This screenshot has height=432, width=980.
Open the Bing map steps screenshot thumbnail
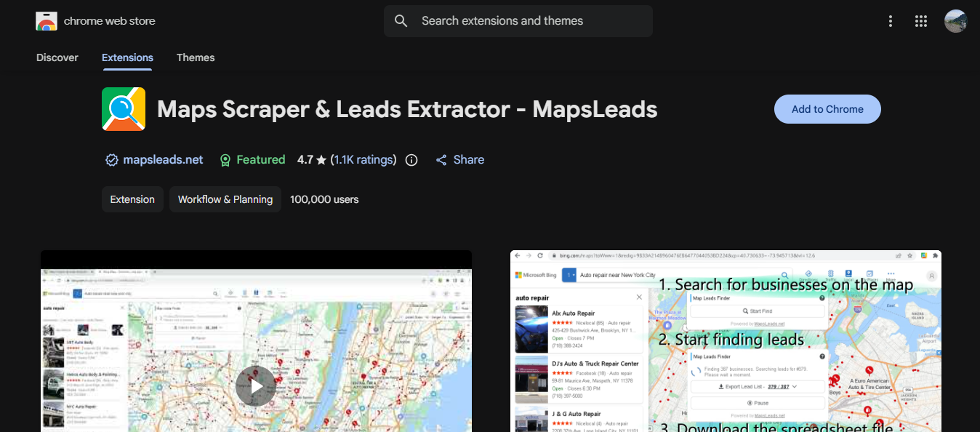726,341
